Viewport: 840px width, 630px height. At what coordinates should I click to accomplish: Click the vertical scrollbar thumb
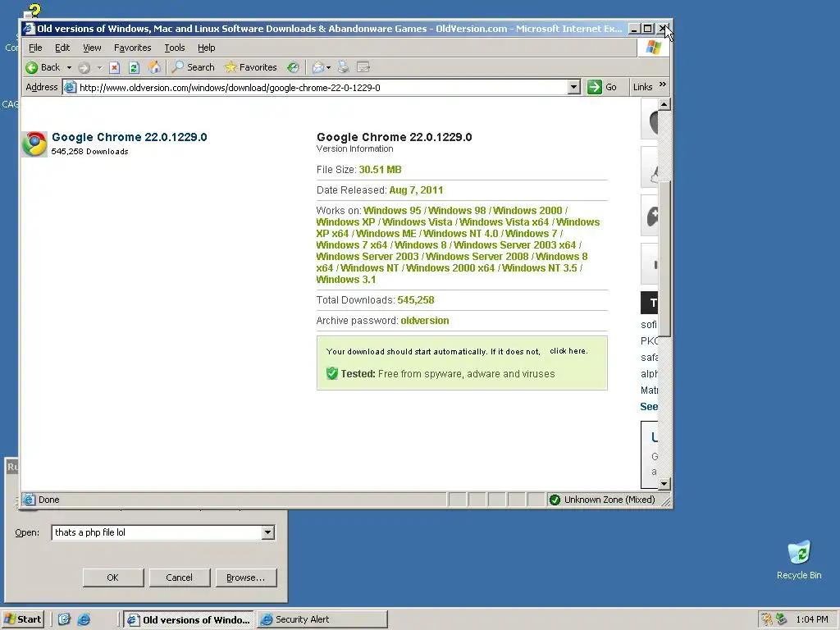coord(664,258)
